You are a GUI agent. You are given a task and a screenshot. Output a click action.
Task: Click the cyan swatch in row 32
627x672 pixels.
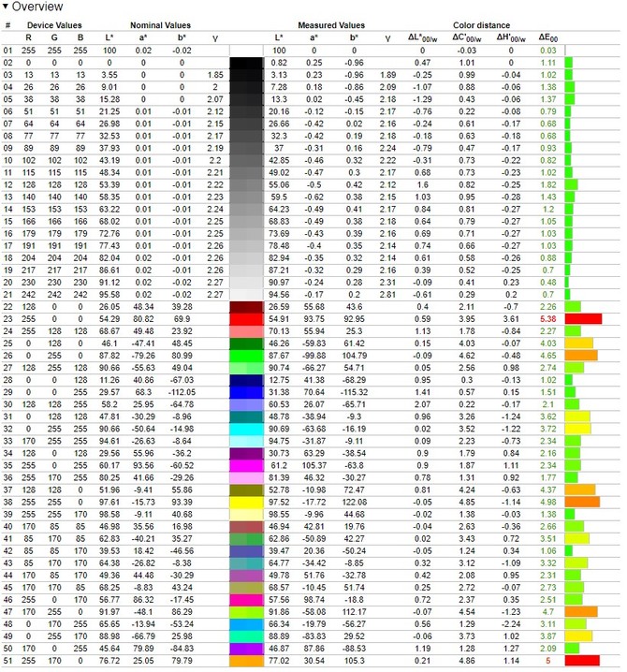pyautogui.click(x=246, y=429)
